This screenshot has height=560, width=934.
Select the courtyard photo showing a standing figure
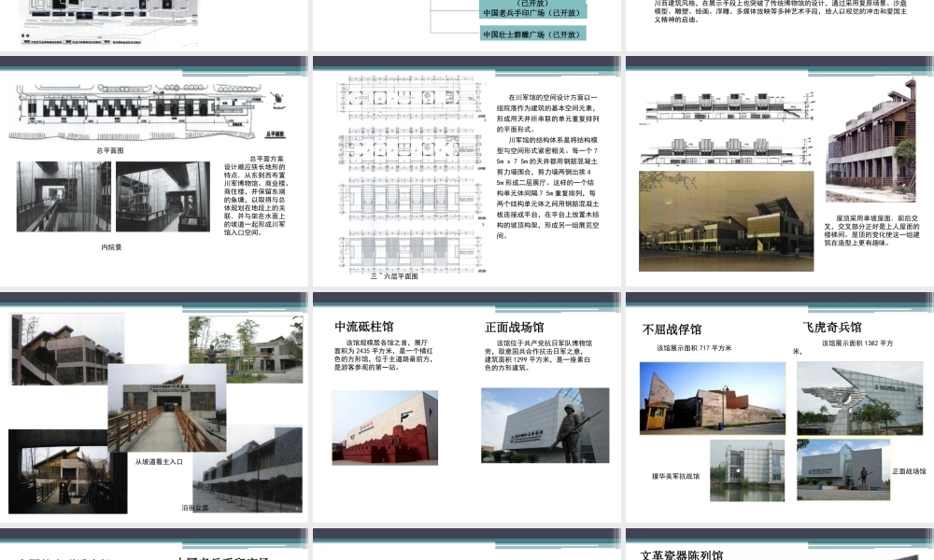click(163, 196)
